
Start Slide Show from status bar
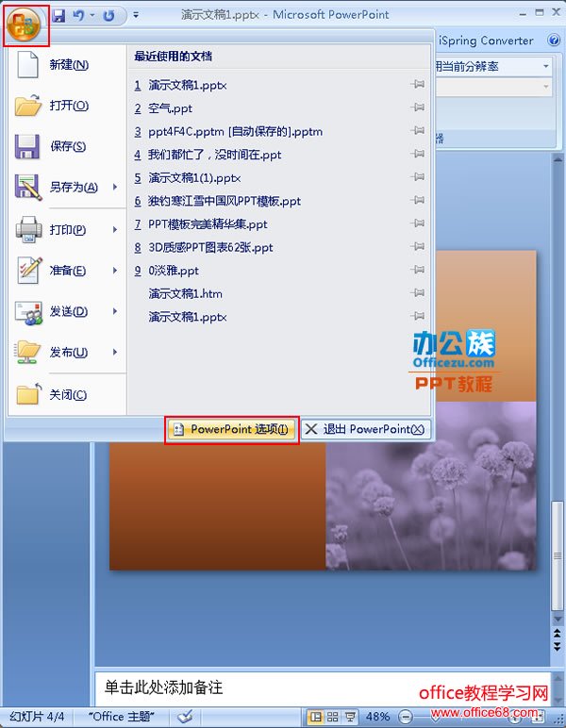click(x=350, y=717)
